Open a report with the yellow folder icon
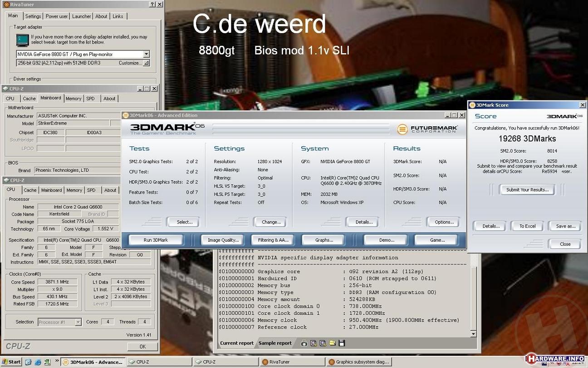 [332, 343]
